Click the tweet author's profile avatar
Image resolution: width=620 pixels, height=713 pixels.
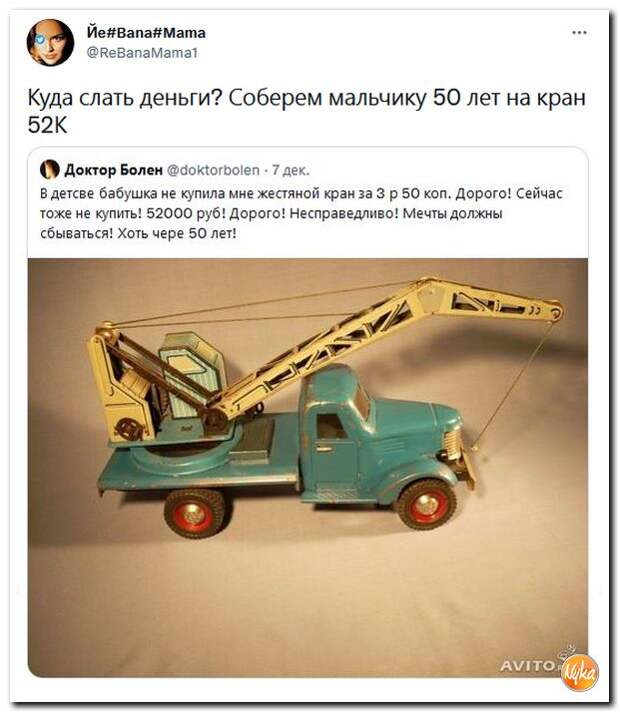tap(50, 42)
